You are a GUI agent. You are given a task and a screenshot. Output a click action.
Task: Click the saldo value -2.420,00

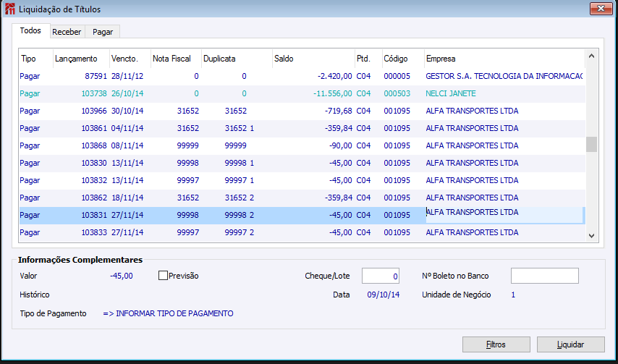[x=334, y=77]
